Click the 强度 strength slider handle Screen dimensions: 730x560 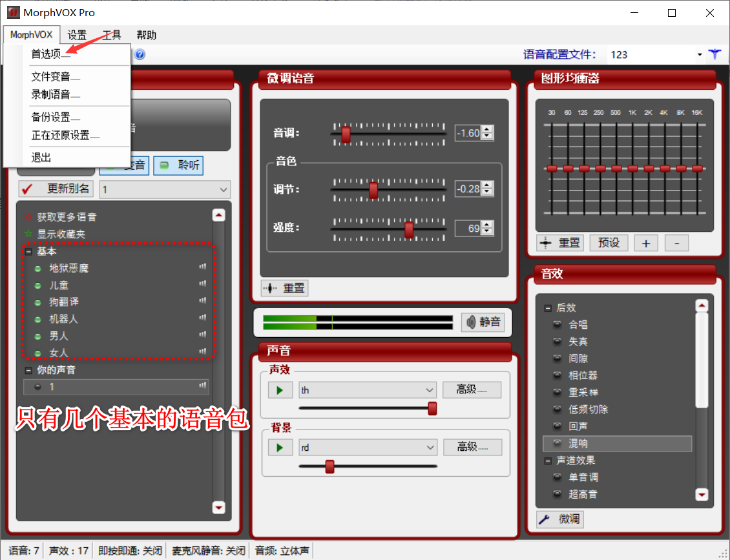tap(409, 229)
